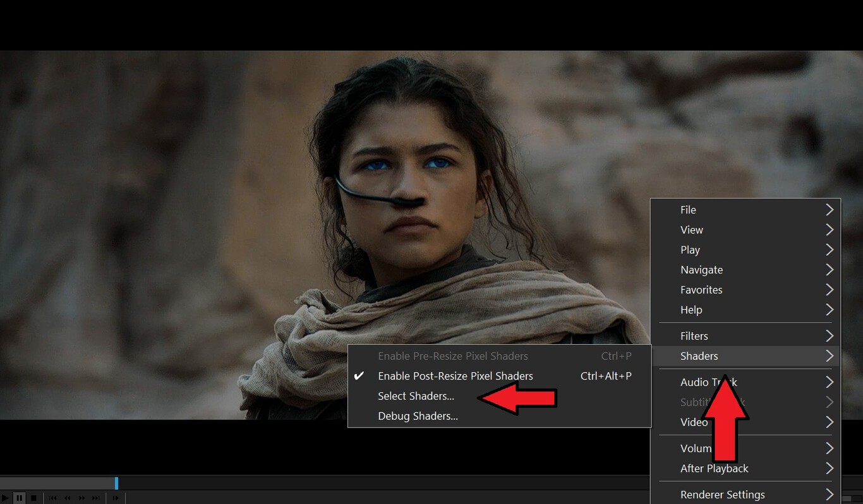This screenshot has height=504, width=863.
Task: Click the Pause button
Action: (18, 498)
